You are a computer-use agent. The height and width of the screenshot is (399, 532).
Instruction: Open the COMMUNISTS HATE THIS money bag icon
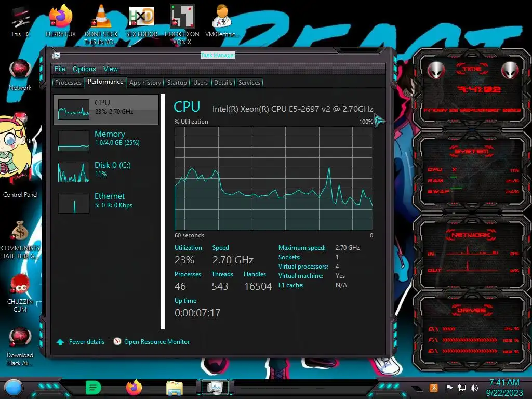20,240
